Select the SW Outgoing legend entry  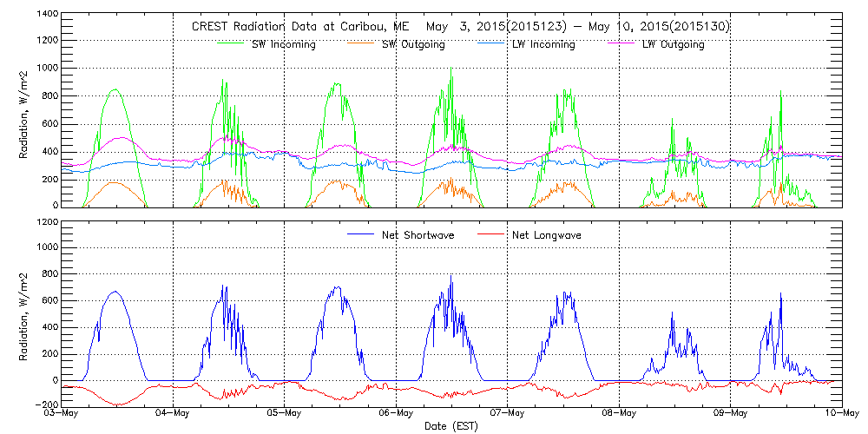414,44
